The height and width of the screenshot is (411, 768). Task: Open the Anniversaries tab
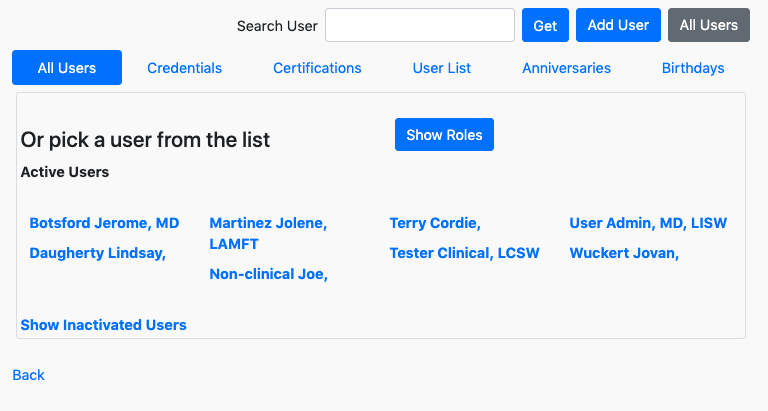[x=566, y=68]
